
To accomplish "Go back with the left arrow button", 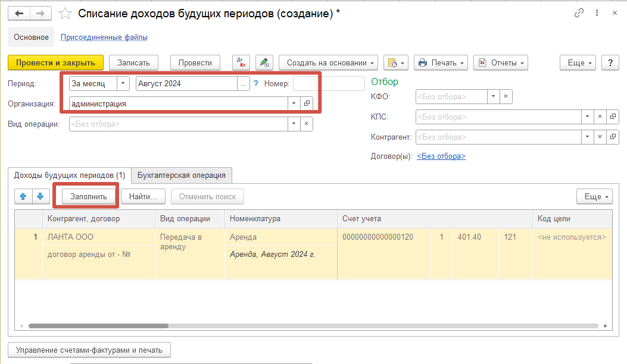I will [19, 14].
